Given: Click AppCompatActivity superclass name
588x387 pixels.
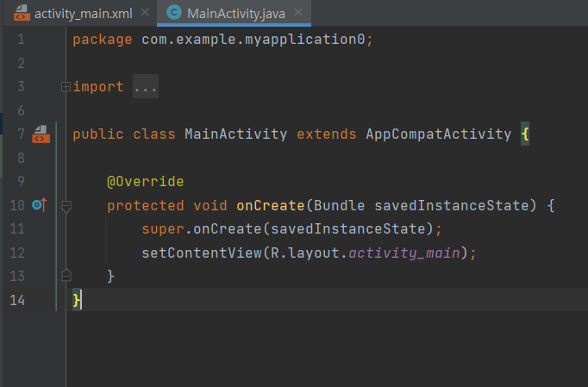Looking at the screenshot, I should point(438,134).
